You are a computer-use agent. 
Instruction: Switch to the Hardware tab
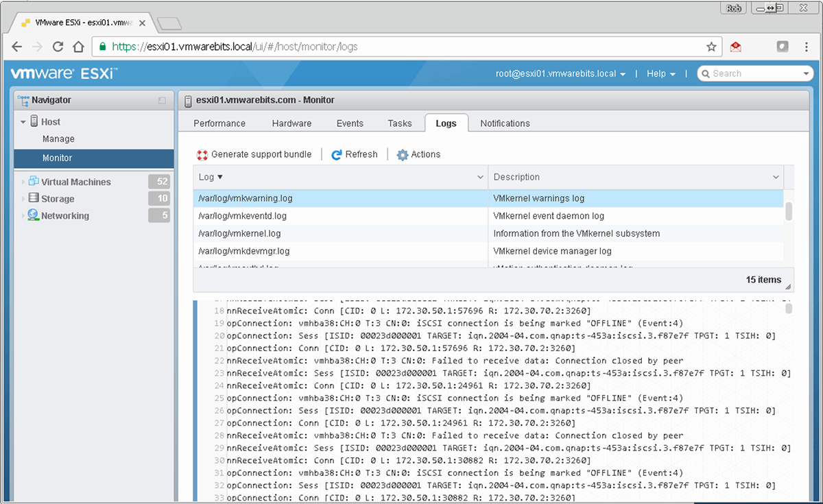pos(291,123)
